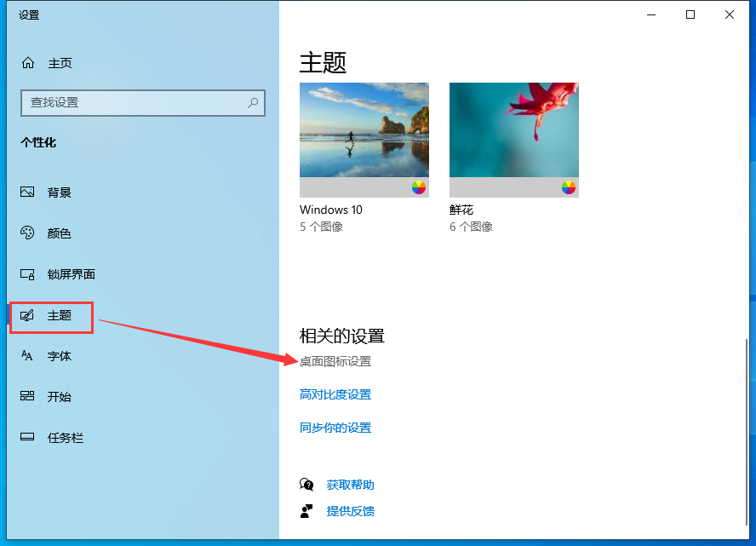The image size is (756, 546).
Task: Click the 获取帮助 chat bubble icon
Action: coord(306,485)
